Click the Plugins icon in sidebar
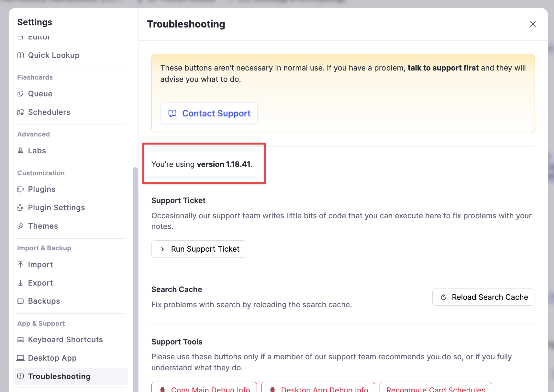554x392 pixels. point(20,189)
